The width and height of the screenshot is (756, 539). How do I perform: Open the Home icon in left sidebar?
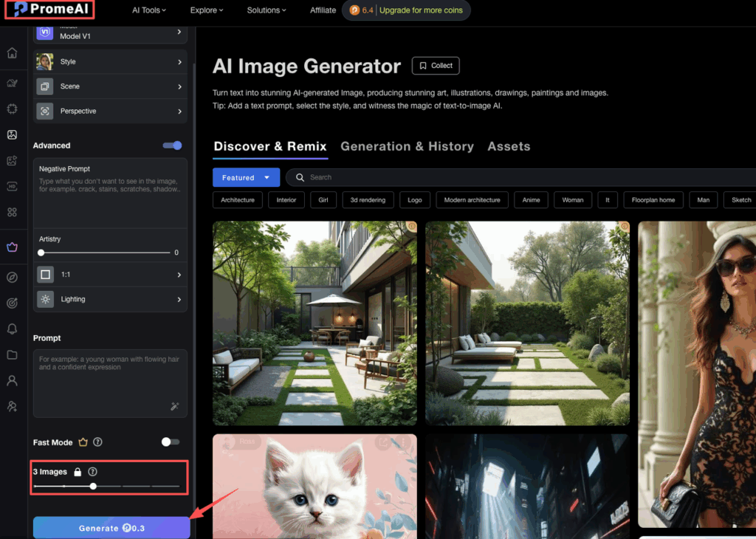(x=12, y=52)
